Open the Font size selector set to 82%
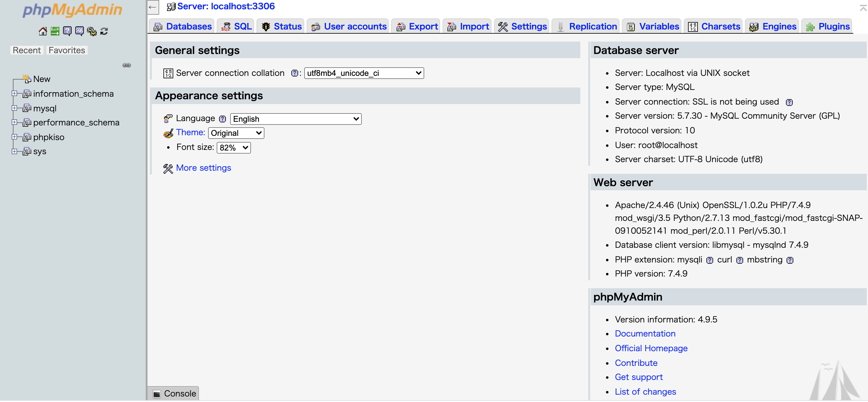 click(234, 147)
